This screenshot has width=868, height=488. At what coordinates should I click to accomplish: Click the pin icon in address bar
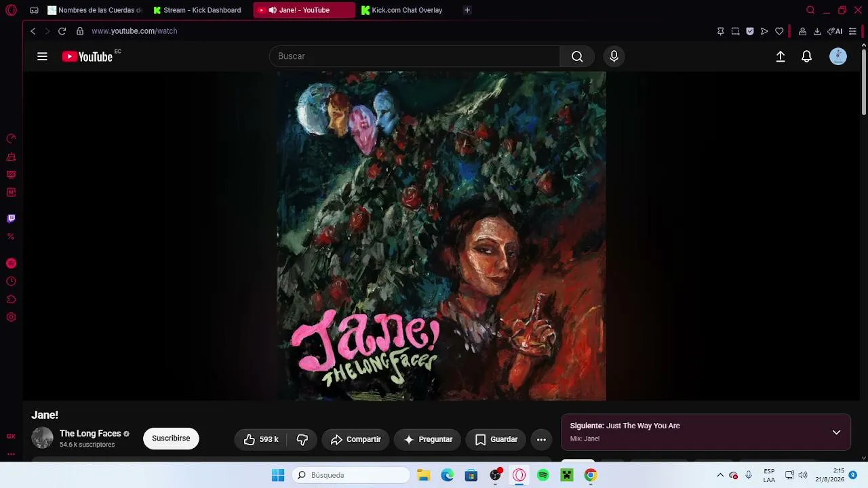(720, 31)
